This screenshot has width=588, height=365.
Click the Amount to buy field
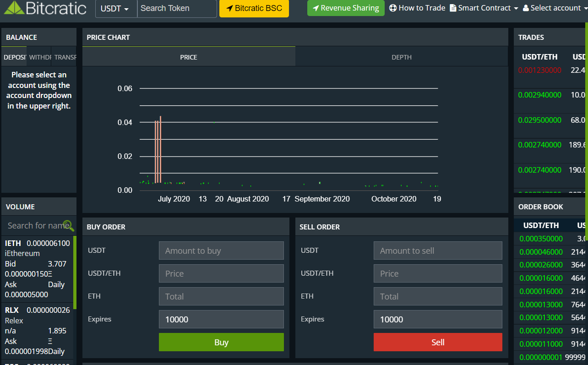[x=221, y=251]
